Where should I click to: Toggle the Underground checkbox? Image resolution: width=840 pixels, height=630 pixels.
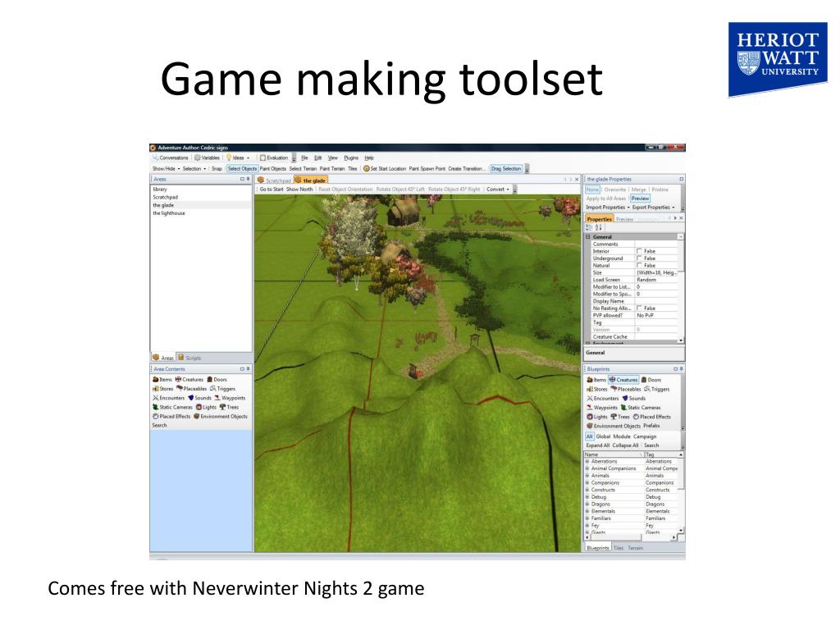[639, 258]
